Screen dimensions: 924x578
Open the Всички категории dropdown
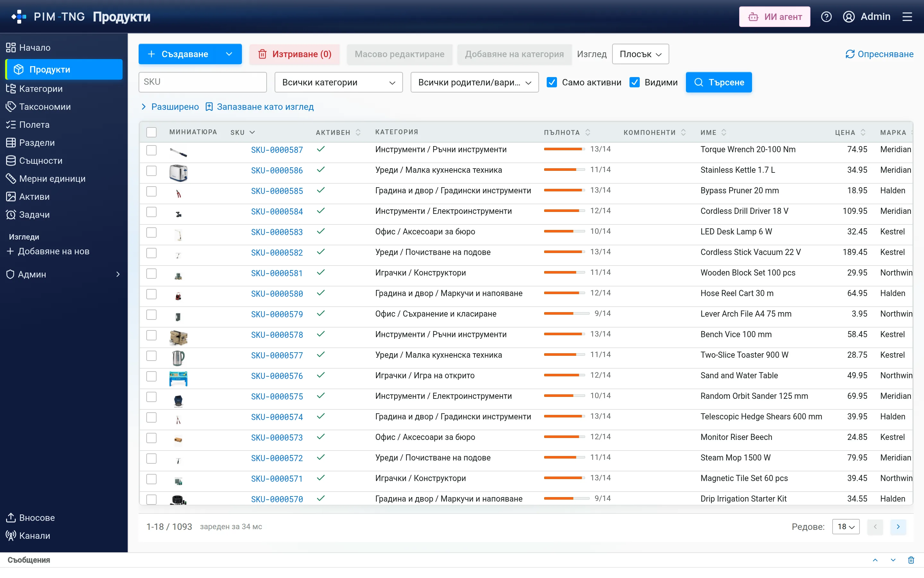coord(338,82)
